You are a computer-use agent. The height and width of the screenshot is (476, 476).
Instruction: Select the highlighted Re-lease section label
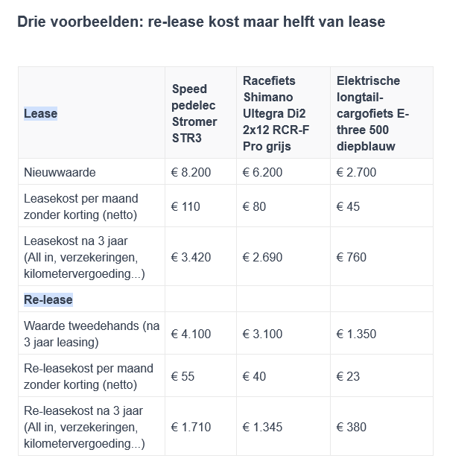click(x=48, y=300)
